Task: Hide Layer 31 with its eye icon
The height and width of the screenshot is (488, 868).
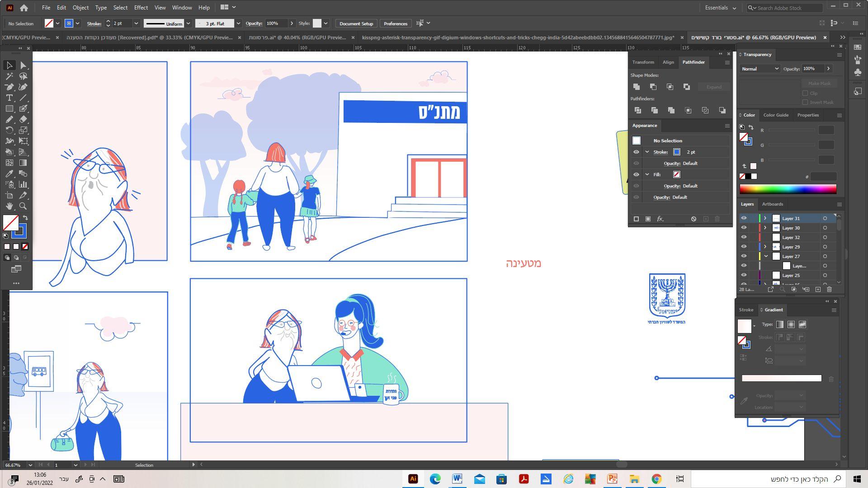Action: [744, 218]
